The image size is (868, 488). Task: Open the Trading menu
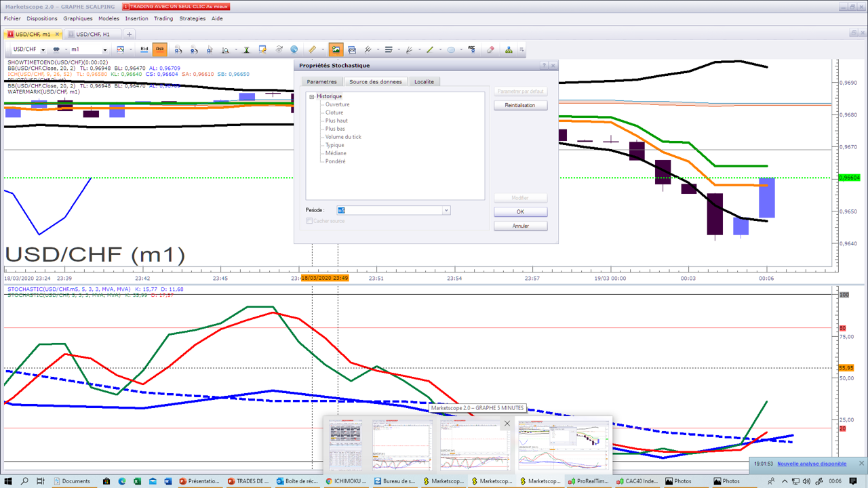(x=163, y=18)
